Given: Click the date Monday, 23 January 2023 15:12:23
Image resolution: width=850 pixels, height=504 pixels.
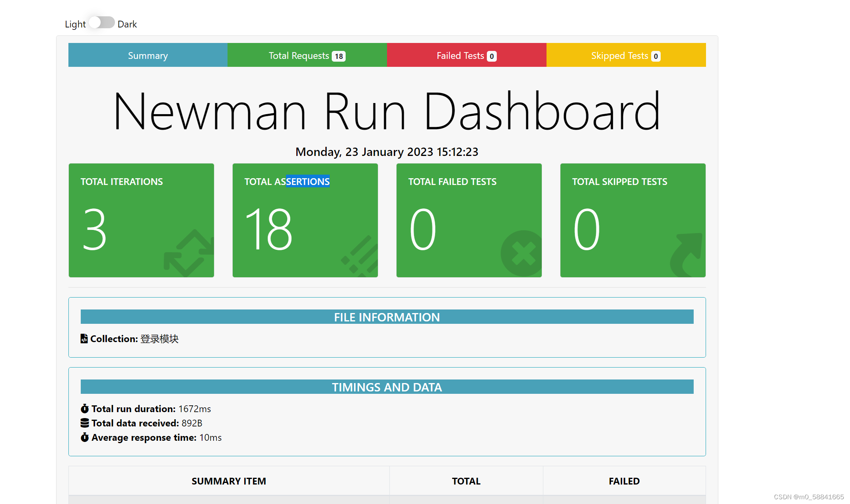Looking at the screenshot, I should point(387,152).
